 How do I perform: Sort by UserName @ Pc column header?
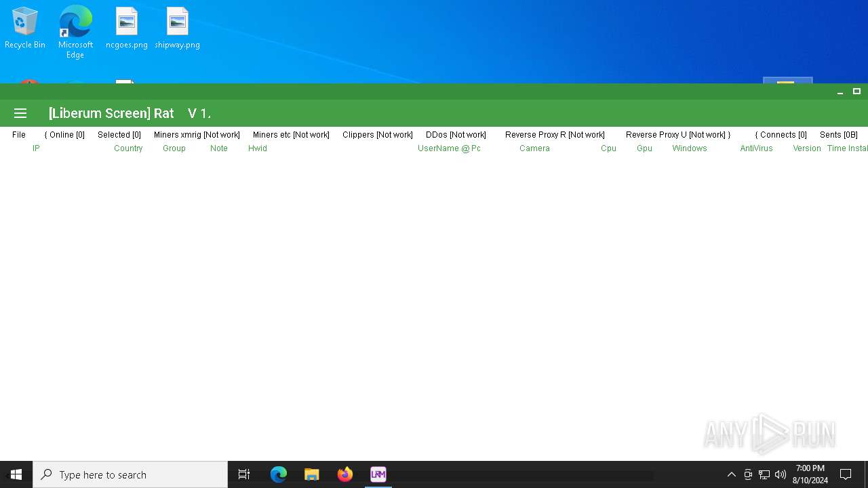click(x=449, y=148)
